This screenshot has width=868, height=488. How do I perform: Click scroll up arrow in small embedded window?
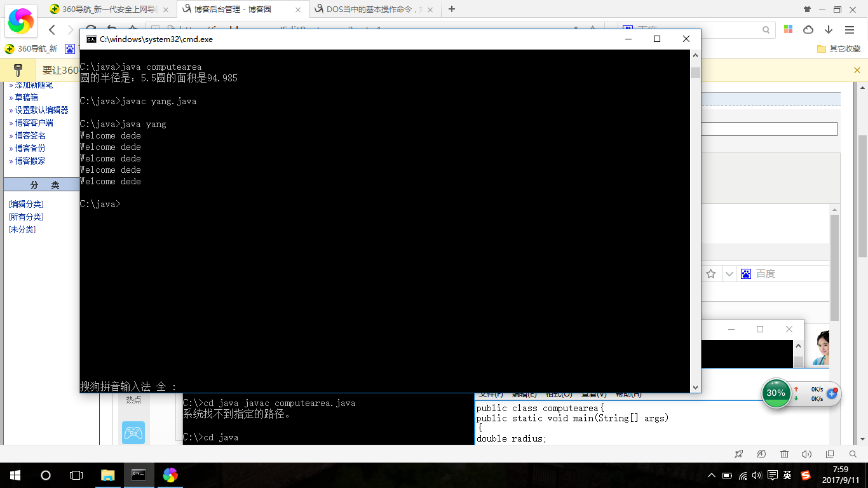(x=798, y=346)
